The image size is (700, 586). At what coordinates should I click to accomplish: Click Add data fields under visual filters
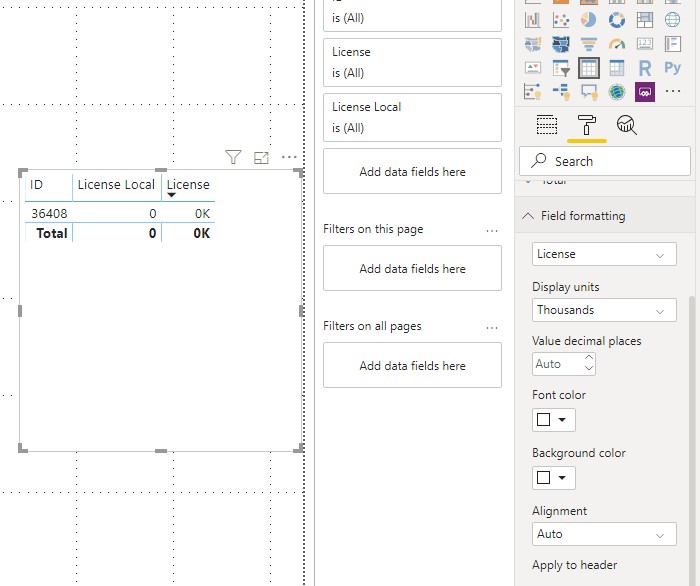point(412,171)
